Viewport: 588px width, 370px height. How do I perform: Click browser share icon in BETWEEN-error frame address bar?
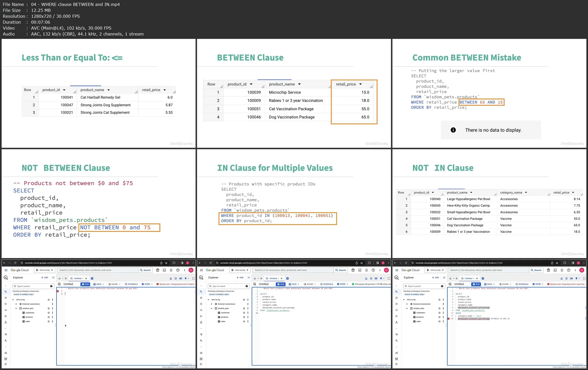552,263
